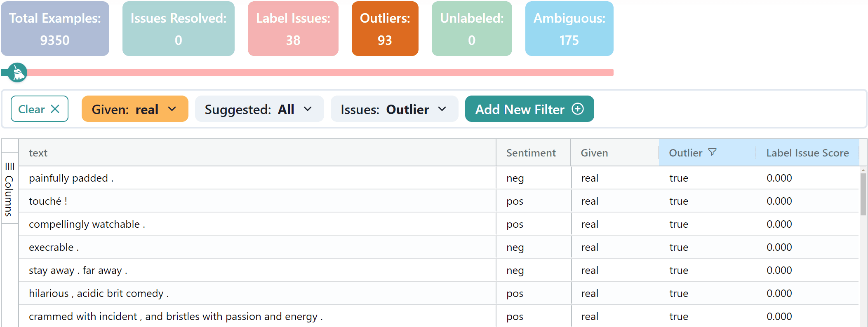Screen dimensions: 868x327
Task: Click the pink issues-resolved progress bar
Action: point(322,73)
